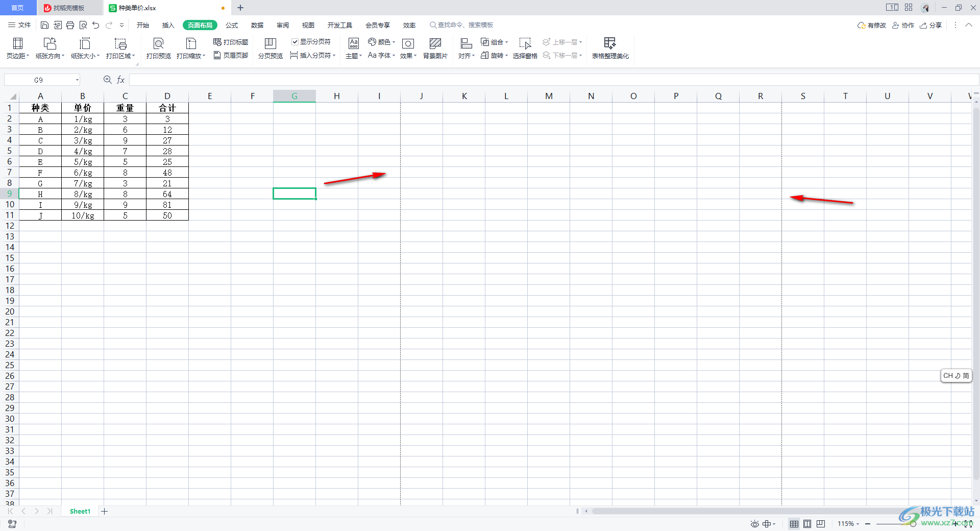Click the print icon in quick access toolbar
Viewport: 980px width, 531px height.
70,25
